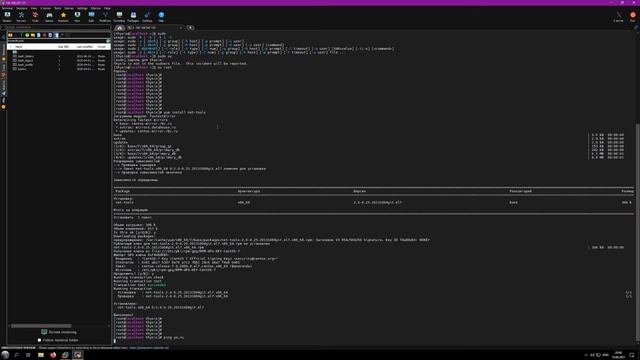Screen dimensions: 640x360
Task: Click the green OK icon beside path field
Action: pyautogui.click(x=108, y=41)
